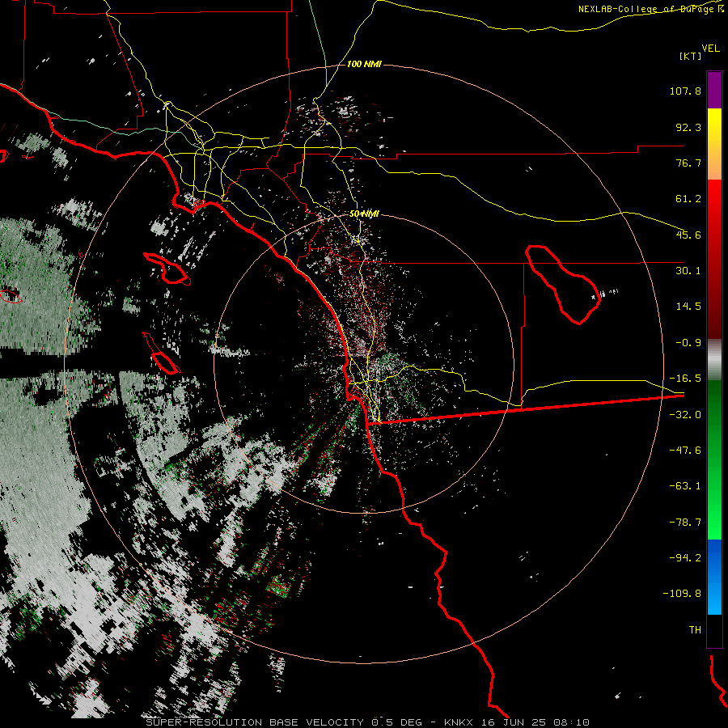
Task: Click the purple segment of the color bar
Action: [714, 91]
